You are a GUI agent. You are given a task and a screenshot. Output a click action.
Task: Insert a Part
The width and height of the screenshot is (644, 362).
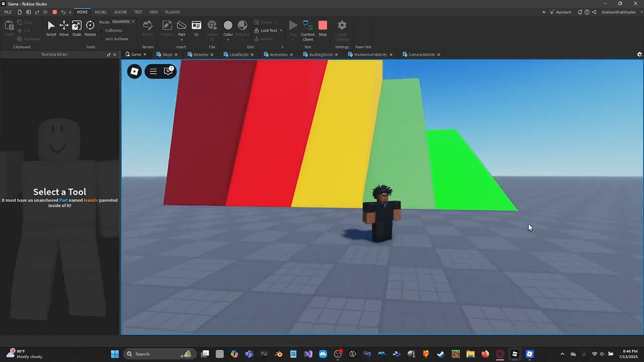tap(181, 27)
